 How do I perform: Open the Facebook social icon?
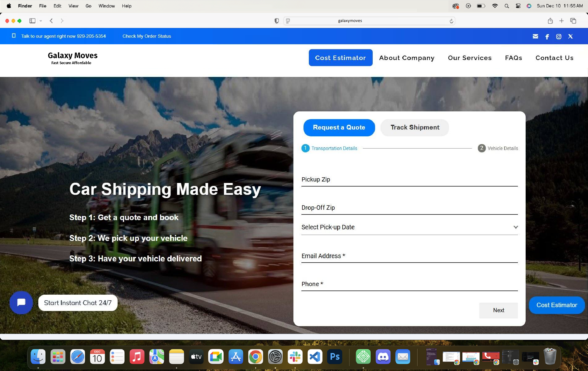point(547,37)
